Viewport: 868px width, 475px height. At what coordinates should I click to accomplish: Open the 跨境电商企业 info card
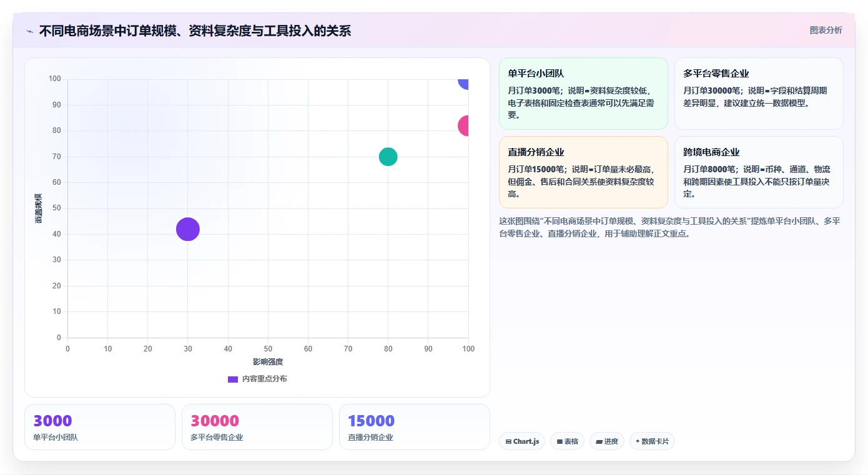tap(759, 172)
